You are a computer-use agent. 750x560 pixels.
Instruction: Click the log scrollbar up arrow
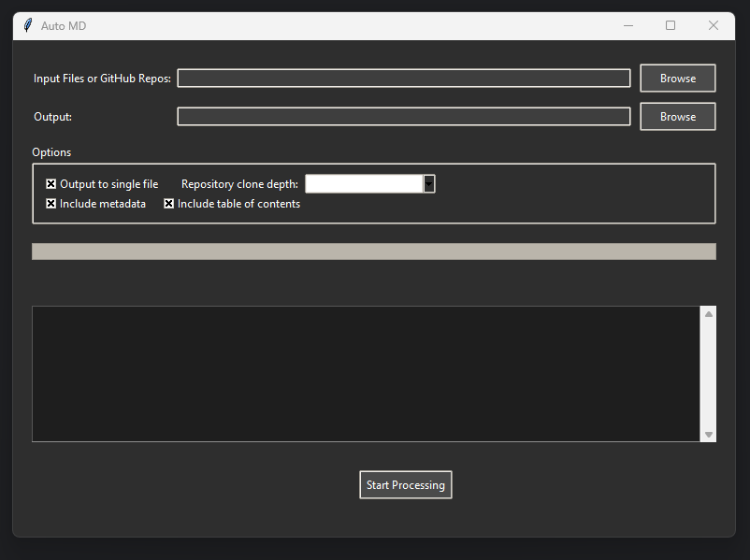click(x=709, y=314)
